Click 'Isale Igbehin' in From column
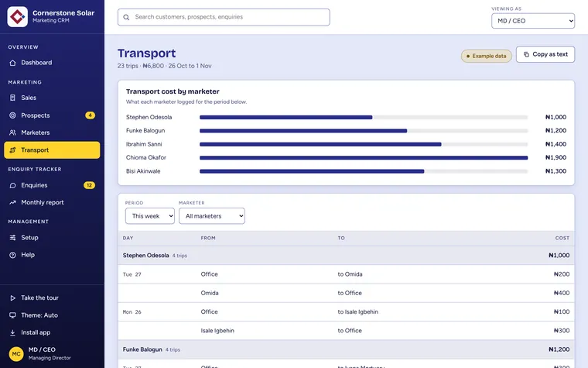 (x=217, y=331)
